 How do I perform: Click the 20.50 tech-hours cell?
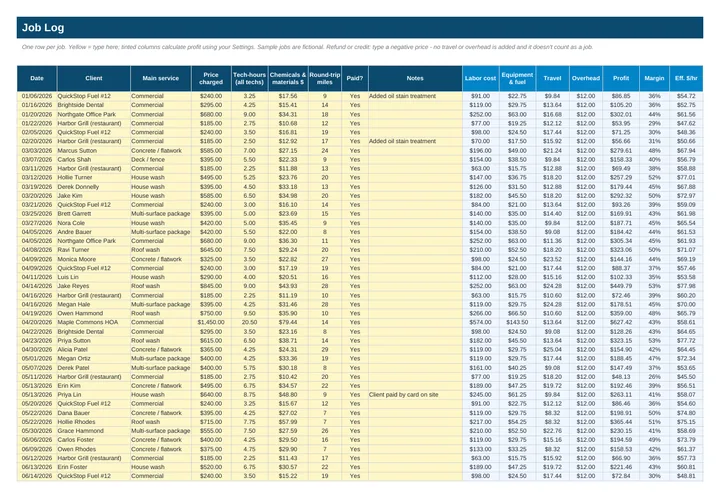[249, 322]
